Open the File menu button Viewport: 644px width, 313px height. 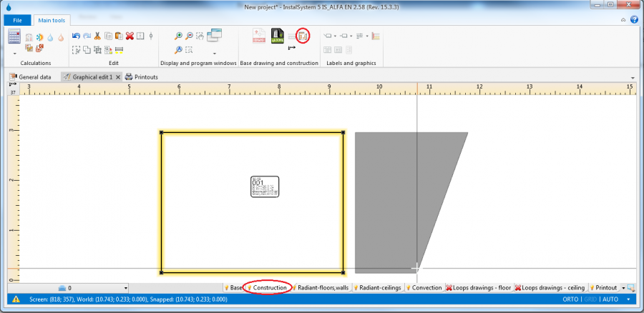coord(16,20)
